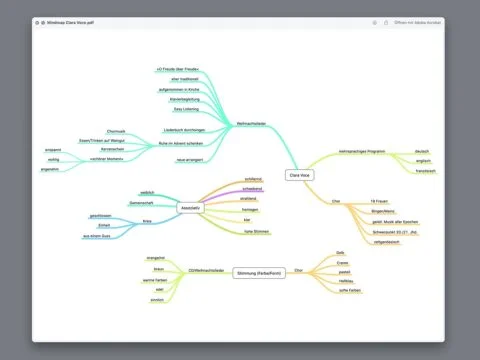Click the 'zeitgenössisch' leaf label
Screen dimensions: 480x360
pyautogui.click(x=386, y=242)
